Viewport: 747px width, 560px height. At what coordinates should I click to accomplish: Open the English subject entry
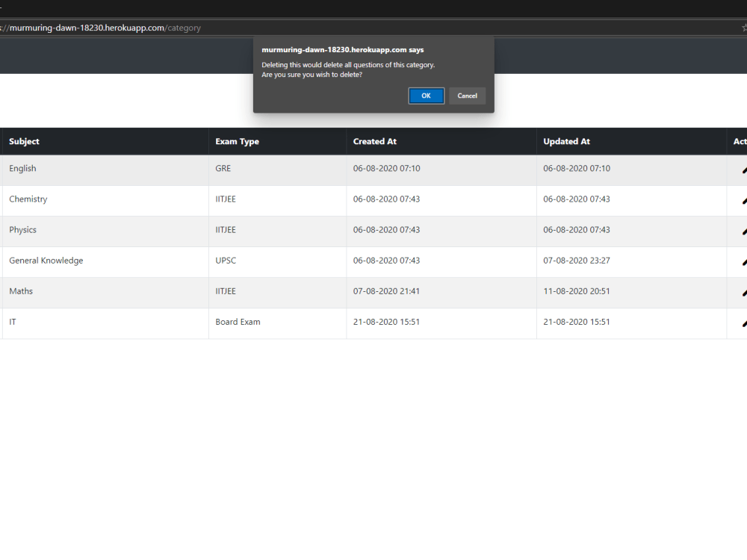[x=22, y=168]
